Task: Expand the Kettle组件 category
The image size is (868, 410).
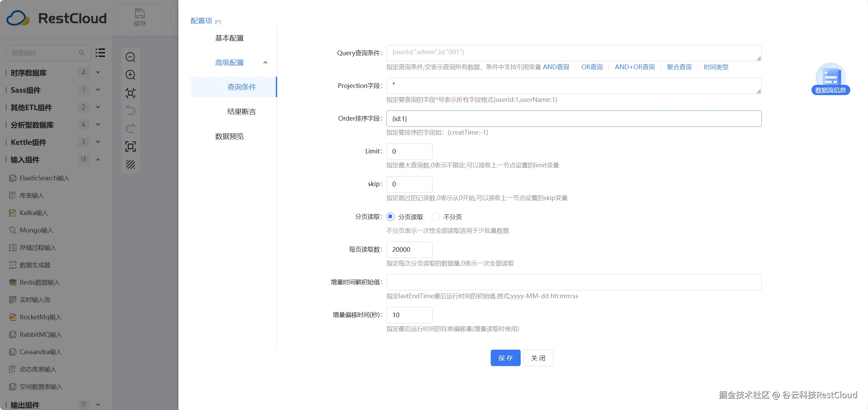Action: coord(98,142)
